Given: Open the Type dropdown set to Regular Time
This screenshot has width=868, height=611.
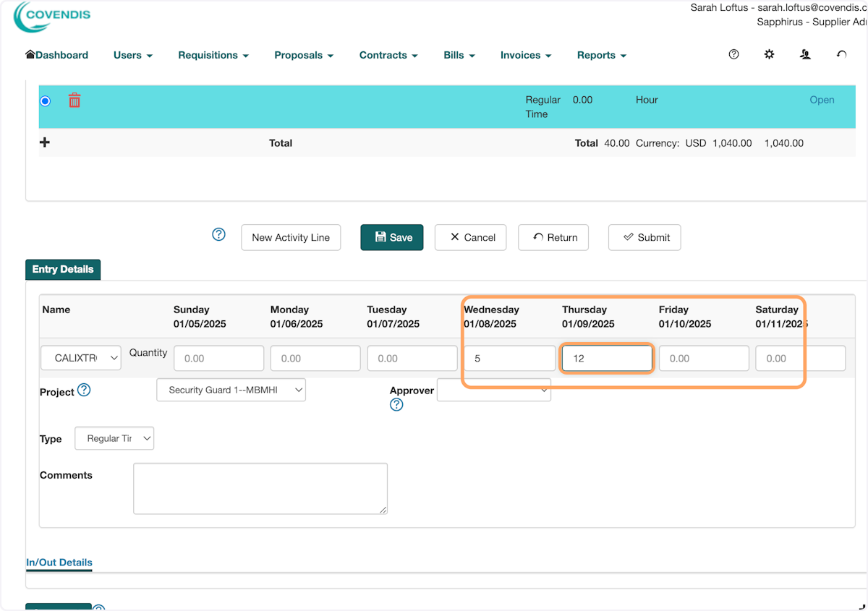Looking at the screenshot, I should point(114,438).
